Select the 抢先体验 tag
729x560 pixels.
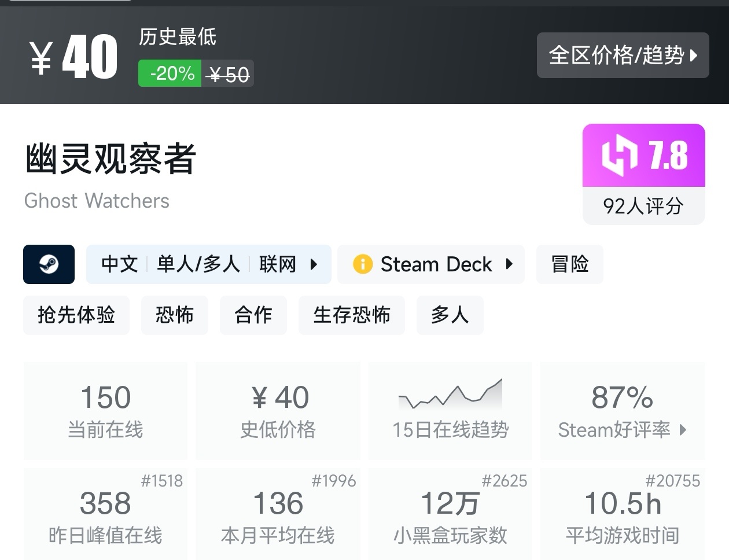coord(76,315)
